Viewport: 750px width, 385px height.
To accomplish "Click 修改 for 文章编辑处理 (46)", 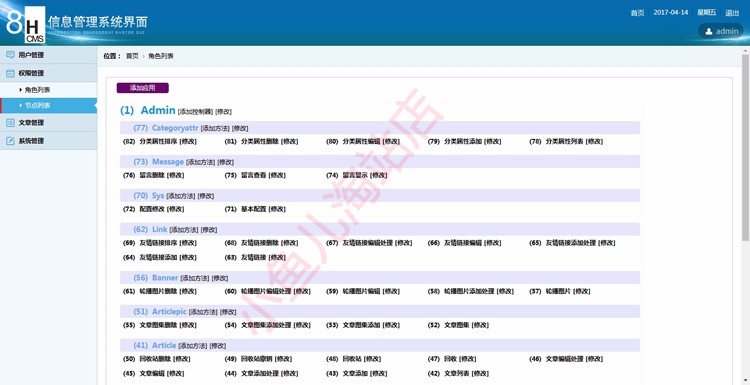I will [594, 359].
